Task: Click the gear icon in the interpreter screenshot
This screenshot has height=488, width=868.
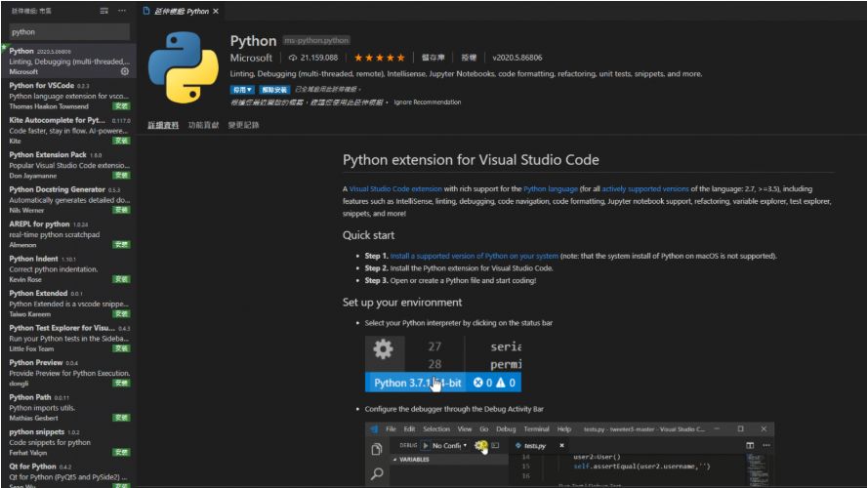Action: (x=384, y=349)
